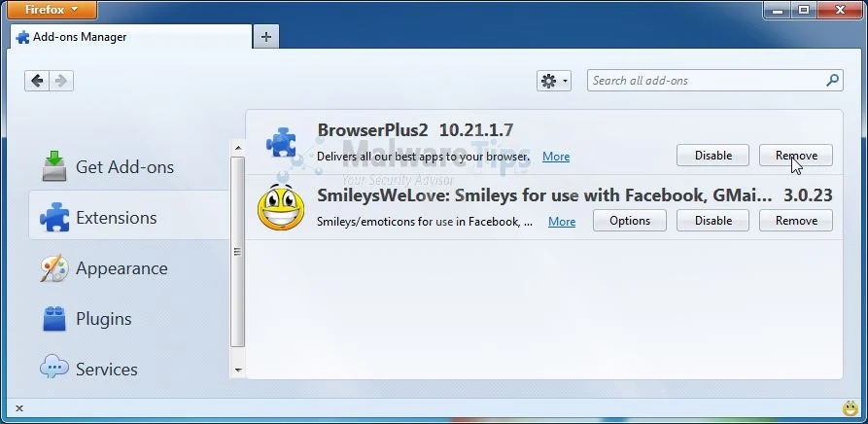Open the Plugins category
The image size is (868, 424).
129,318
